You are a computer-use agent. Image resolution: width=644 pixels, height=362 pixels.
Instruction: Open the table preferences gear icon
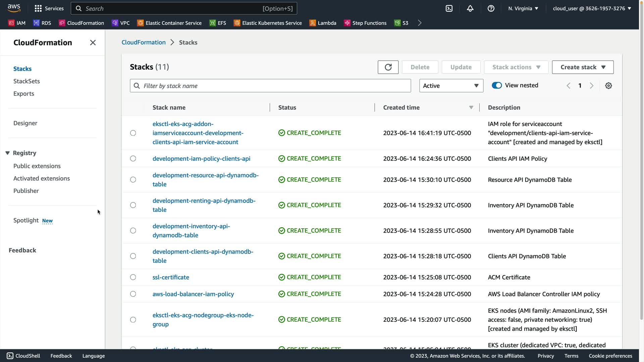coord(608,86)
